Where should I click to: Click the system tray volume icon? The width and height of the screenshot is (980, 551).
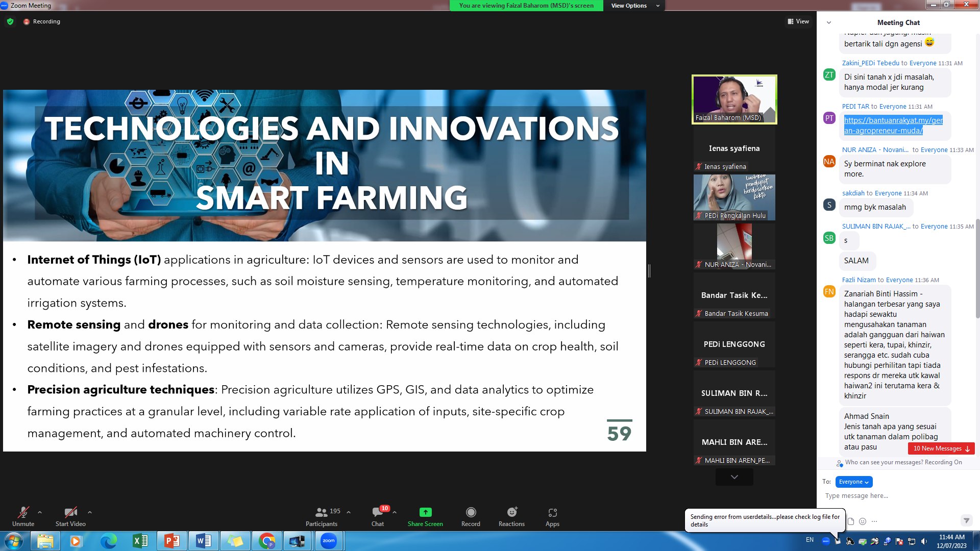pos(924,541)
